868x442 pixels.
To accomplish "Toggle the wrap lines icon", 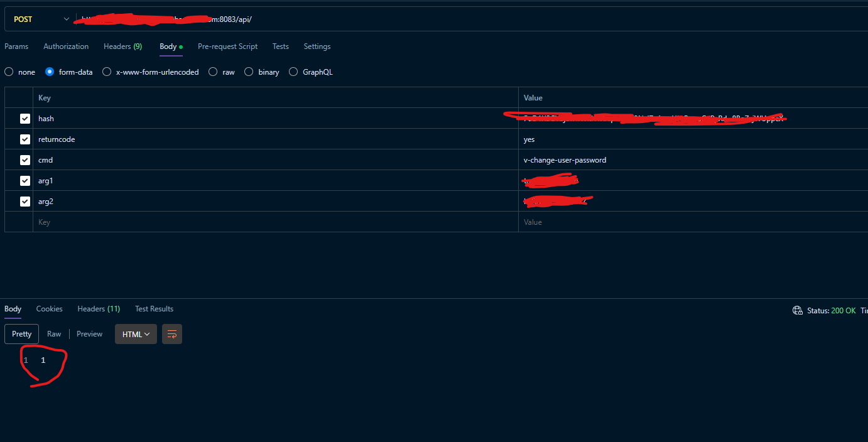I will click(x=172, y=334).
